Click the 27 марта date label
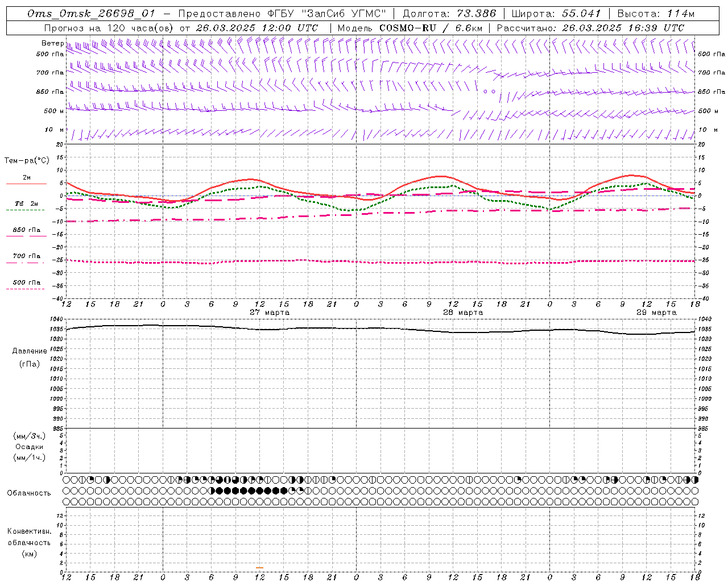 point(270,313)
